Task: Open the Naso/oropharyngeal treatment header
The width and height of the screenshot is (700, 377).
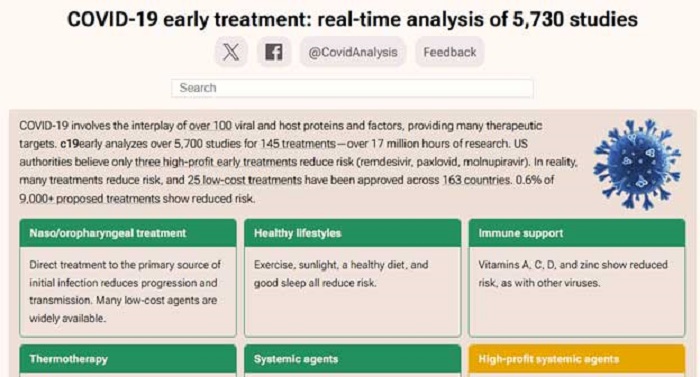Action: (x=128, y=233)
